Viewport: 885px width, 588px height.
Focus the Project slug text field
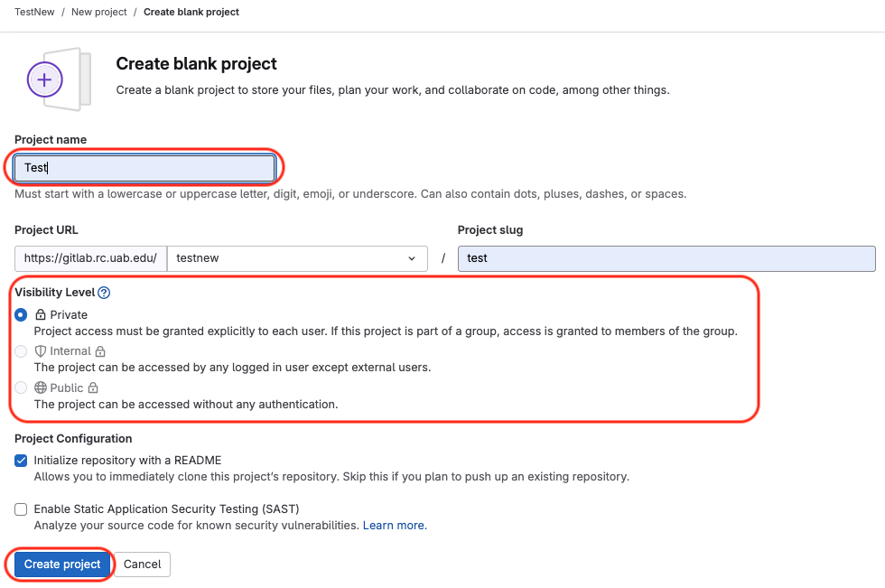pos(666,258)
